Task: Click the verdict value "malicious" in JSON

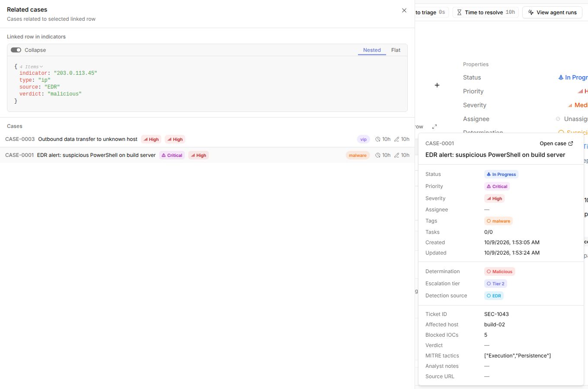Action: [64, 94]
